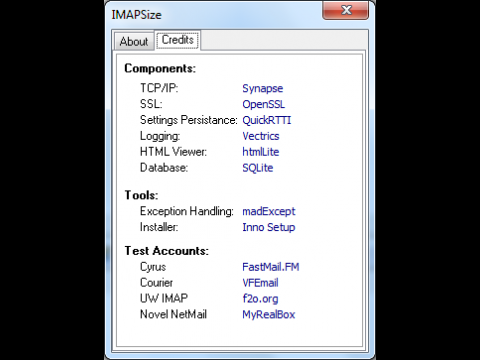Click the Test Accounts: heading
The width and height of the screenshot is (480, 360).
pos(167,251)
